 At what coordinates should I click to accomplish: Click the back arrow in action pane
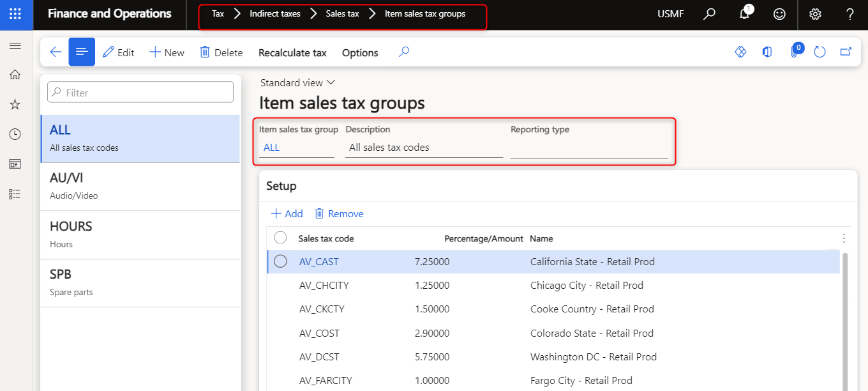click(56, 52)
